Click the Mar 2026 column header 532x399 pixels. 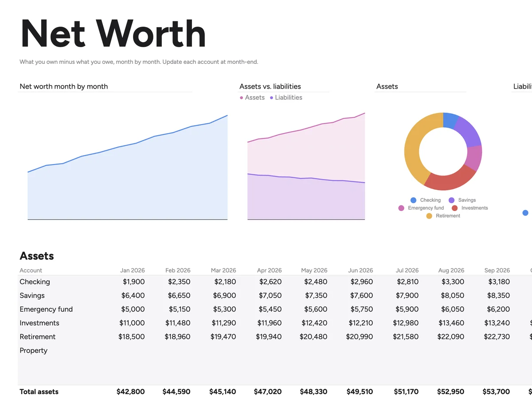223,270
